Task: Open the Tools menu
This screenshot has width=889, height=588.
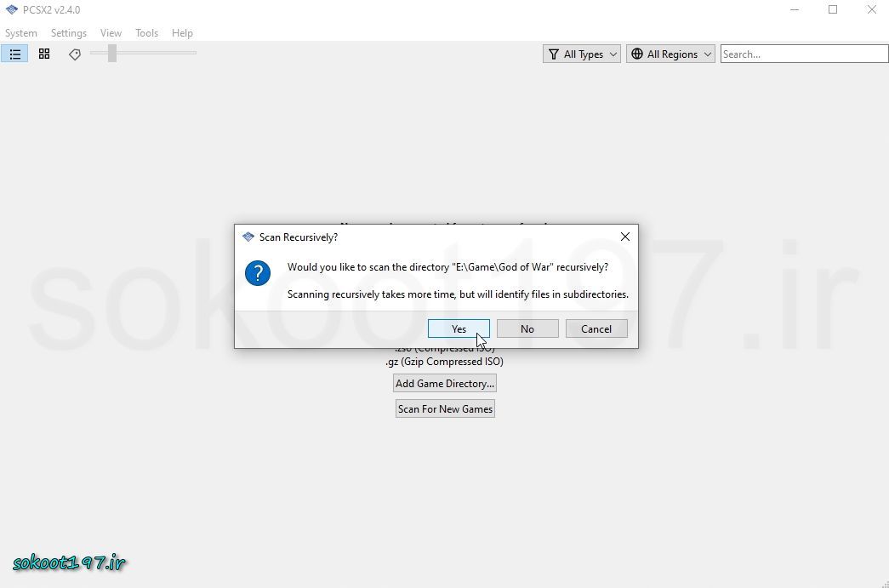Action: click(x=146, y=33)
